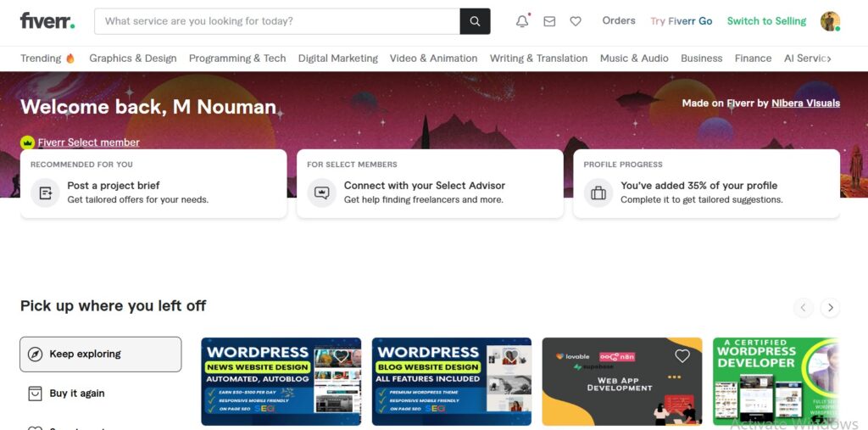Click the Buy it again box icon
This screenshot has height=430, width=868.
point(35,394)
